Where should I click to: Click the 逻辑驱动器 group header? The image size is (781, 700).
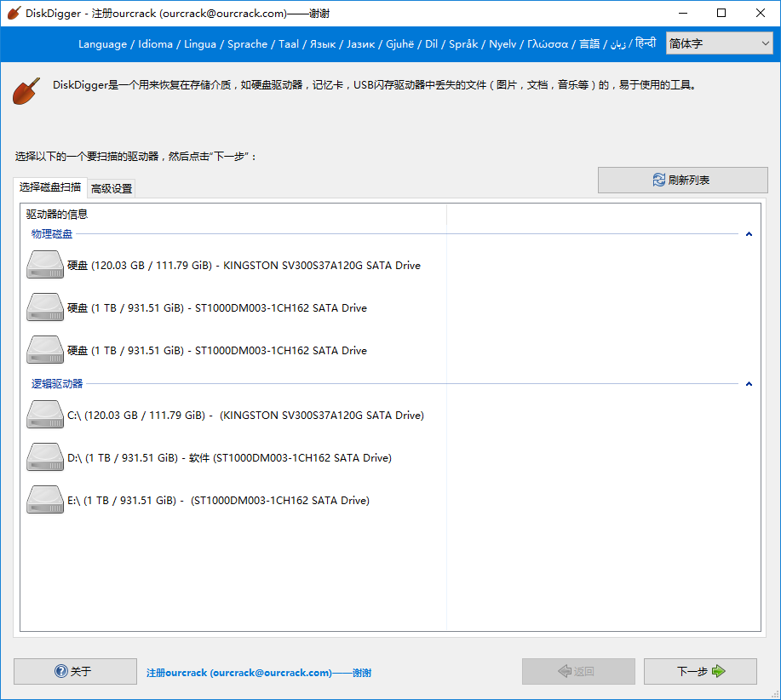[x=57, y=384]
